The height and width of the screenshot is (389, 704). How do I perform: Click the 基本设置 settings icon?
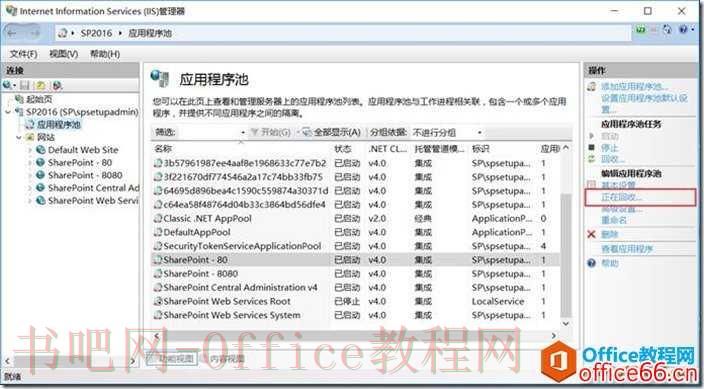pos(592,185)
